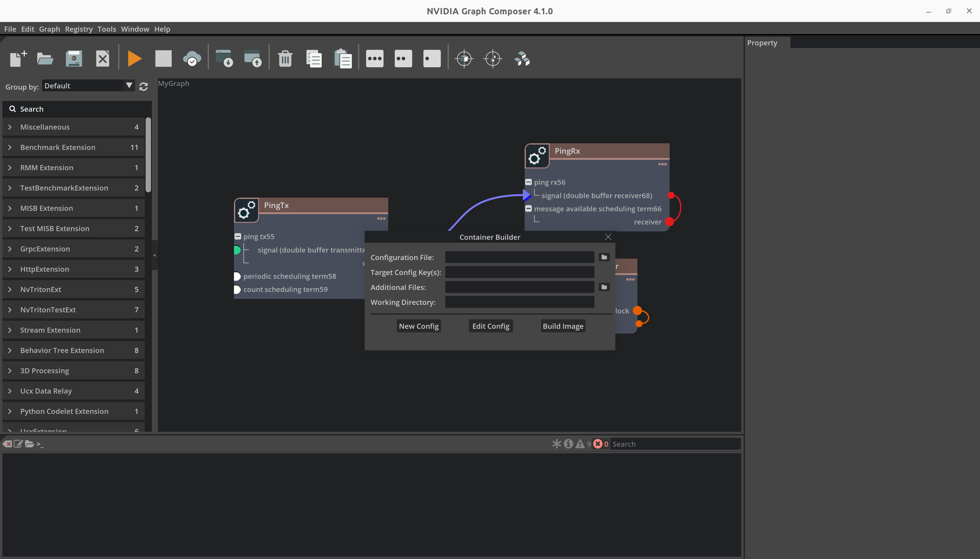Expand the Benchmark Extension category

pos(10,148)
